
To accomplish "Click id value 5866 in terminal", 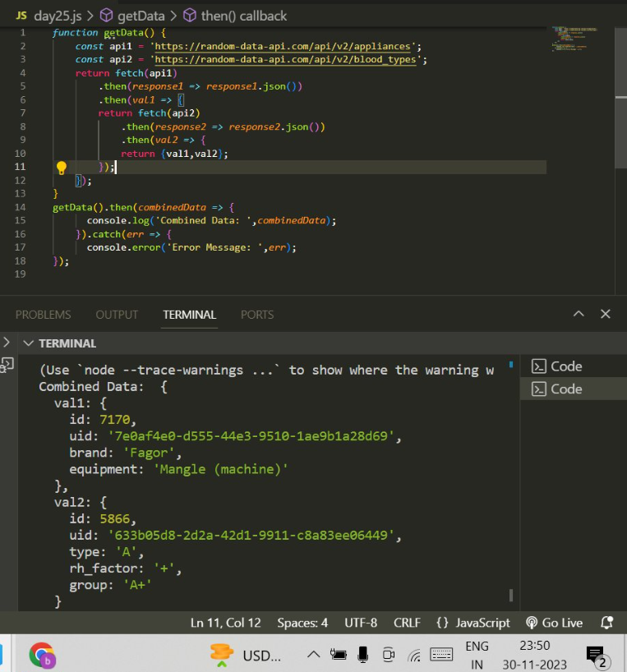I will coord(115,519).
